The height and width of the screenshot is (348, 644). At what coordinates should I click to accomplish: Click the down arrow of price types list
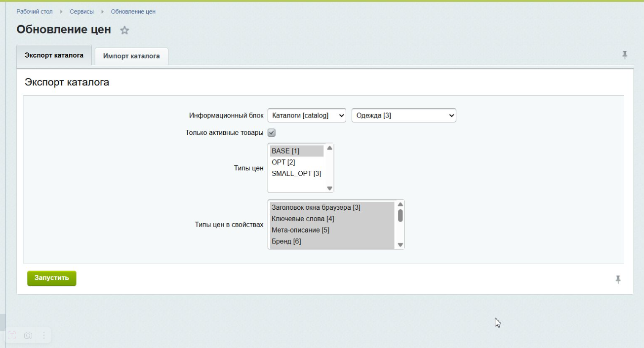click(x=329, y=189)
